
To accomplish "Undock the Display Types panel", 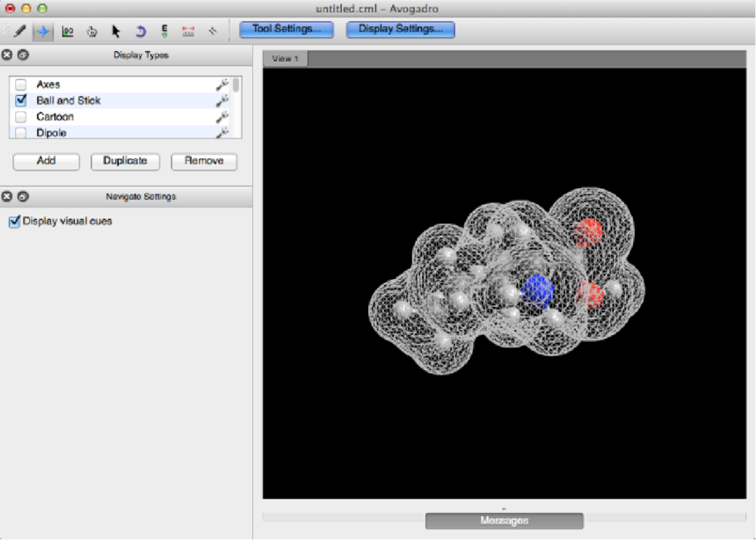I will (x=23, y=55).
